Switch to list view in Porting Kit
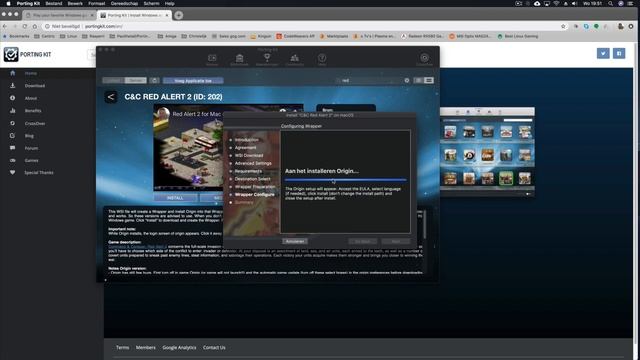 click(429, 80)
